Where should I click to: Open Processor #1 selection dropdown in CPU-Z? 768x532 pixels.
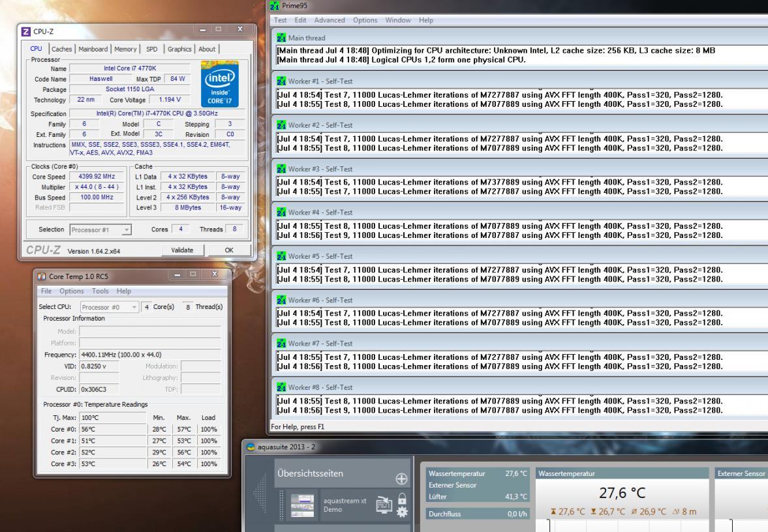(x=100, y=229)
